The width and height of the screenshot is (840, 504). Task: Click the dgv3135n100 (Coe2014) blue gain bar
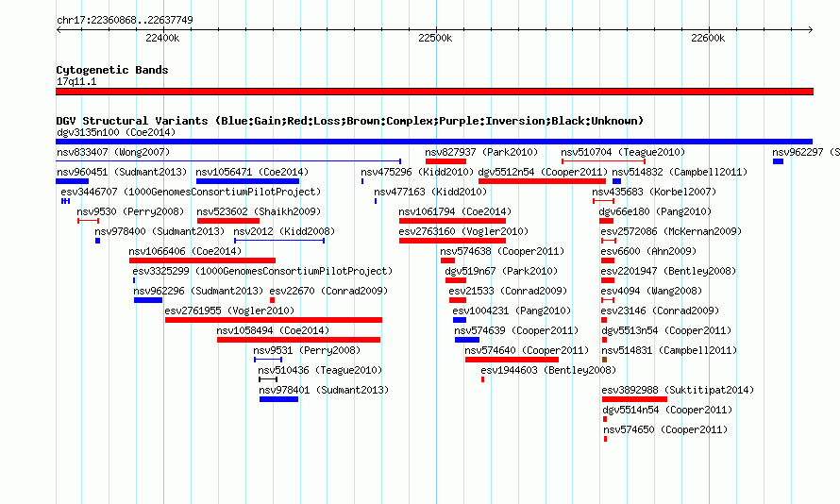click(434, 142)
